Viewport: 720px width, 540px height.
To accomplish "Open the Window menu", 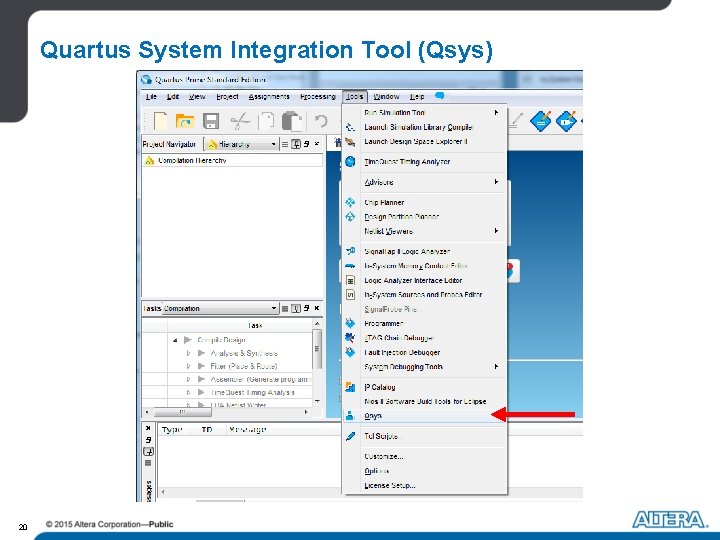I will [x=386, y=96].
